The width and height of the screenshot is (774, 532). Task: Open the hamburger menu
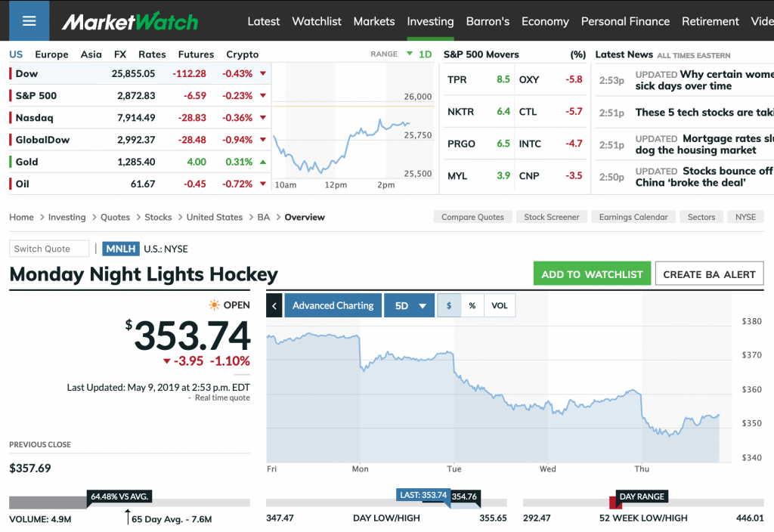[29, 20]
